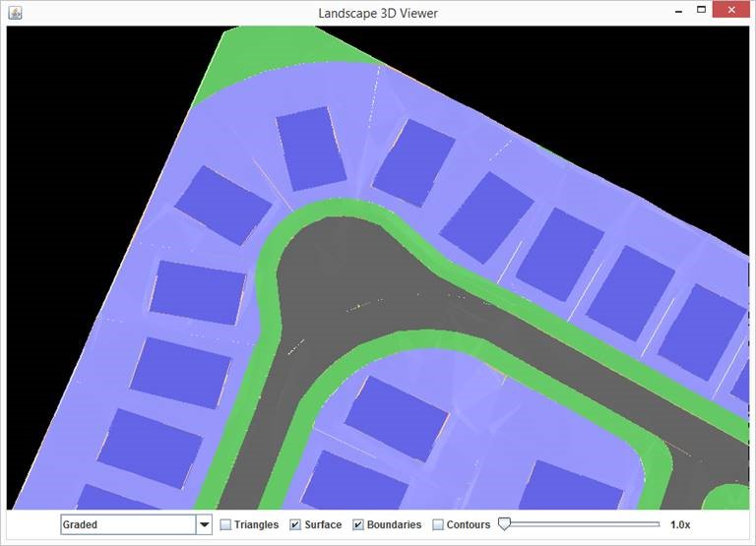Image resolution: width=756 pixels, height=546 pixels.
Task: Click the 1.0x zoom value label
Action: tap(680, 524)
